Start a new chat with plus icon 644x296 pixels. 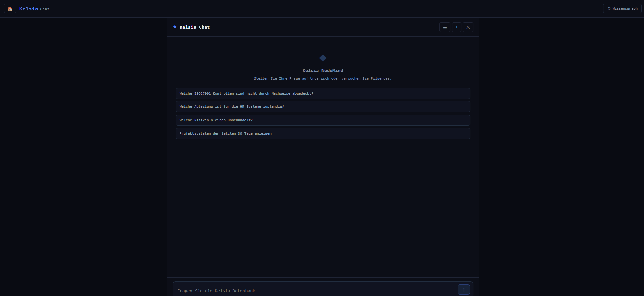tap(457, 27)
